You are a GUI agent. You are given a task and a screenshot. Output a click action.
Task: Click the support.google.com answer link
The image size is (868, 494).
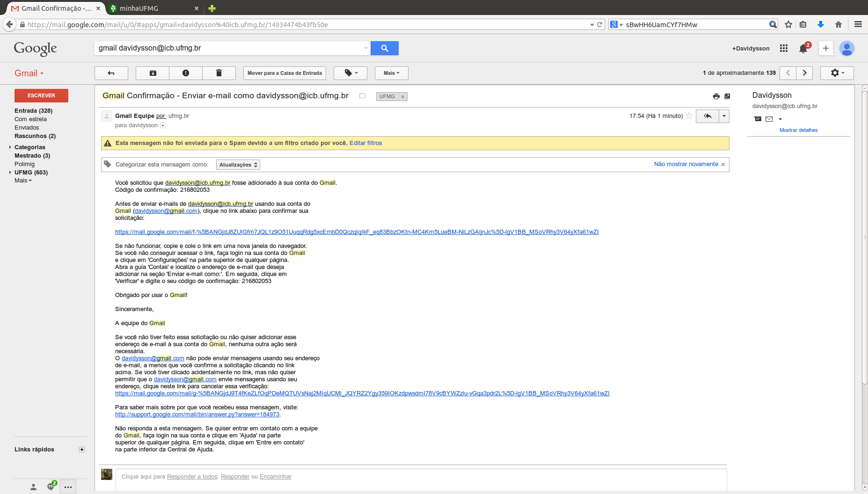pyautogui.click(x=197, y=414)
